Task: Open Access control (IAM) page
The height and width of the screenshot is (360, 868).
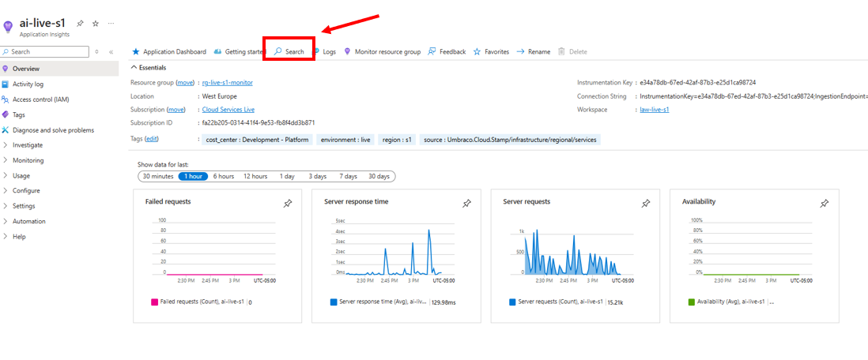Action: (x=40, y=99)
